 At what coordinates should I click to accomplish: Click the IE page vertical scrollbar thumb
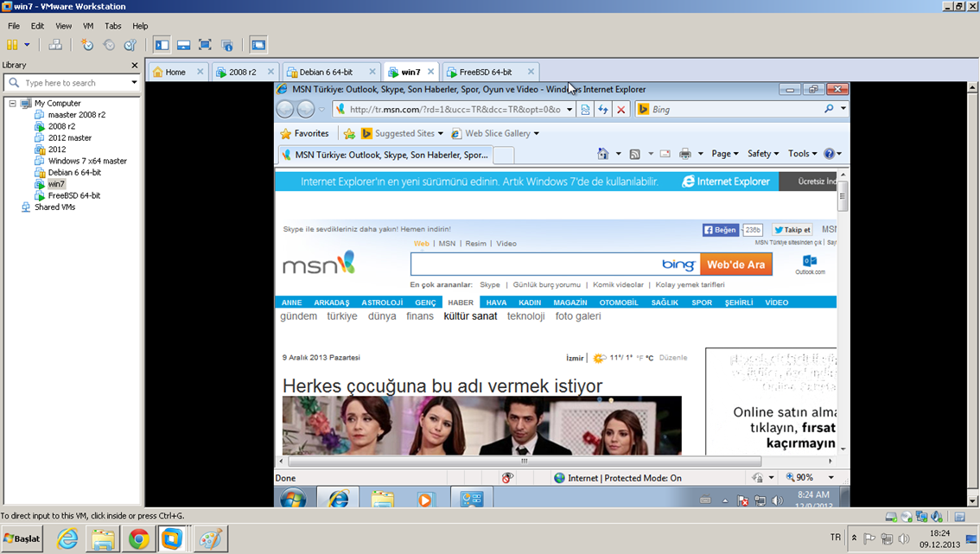[843, 196]
